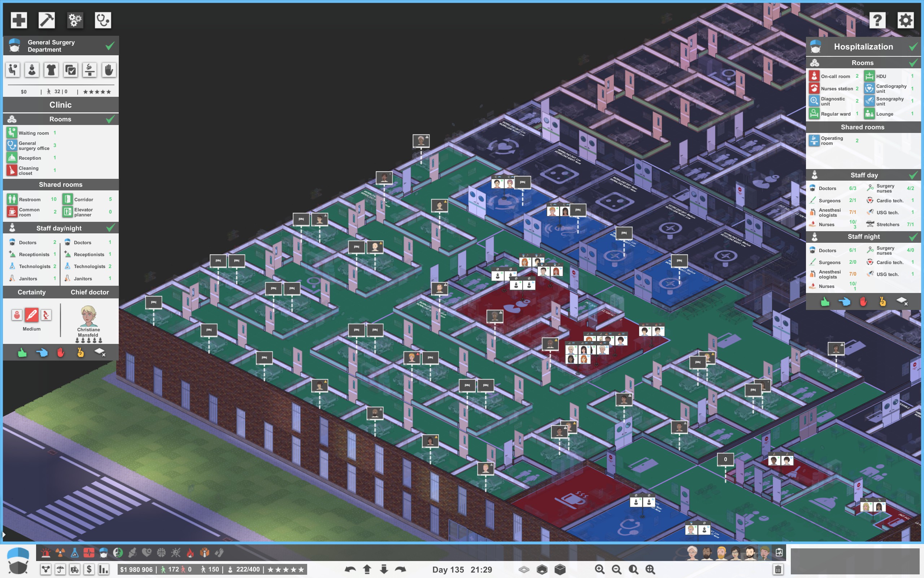The width and height of the screenshot is (924, 578).
Task: Select the Orthopaedy joint department icon
Action: (132, 552)
